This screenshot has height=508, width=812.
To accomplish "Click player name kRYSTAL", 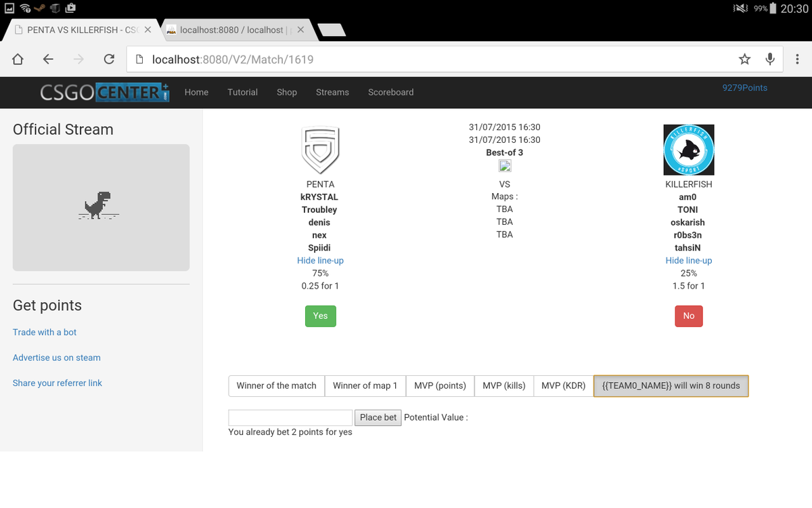I will coord(319,196).
